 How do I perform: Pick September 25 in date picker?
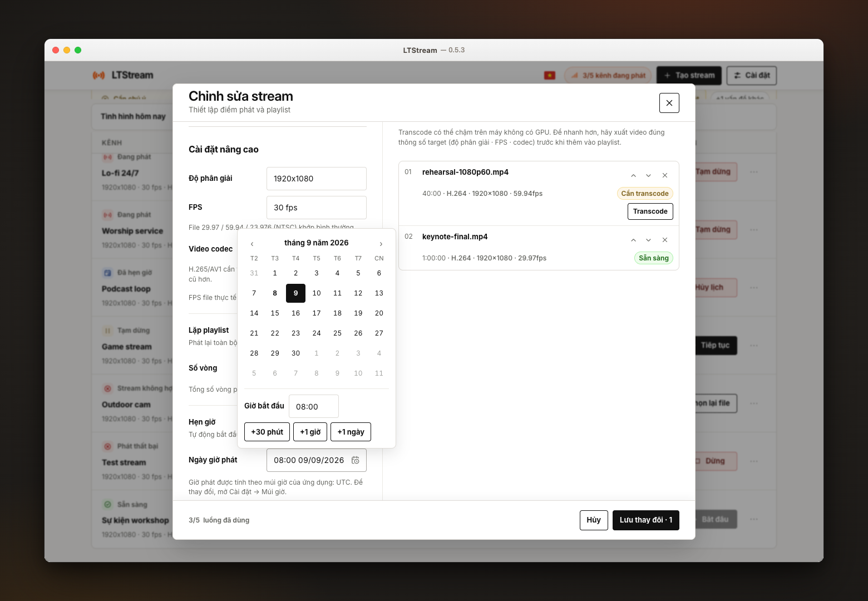click(x=337, y=333)
